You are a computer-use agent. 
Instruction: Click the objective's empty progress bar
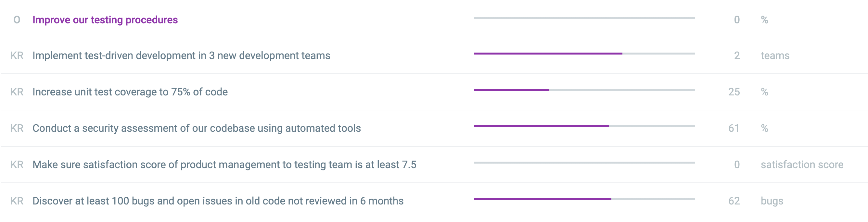click(584, 18)
